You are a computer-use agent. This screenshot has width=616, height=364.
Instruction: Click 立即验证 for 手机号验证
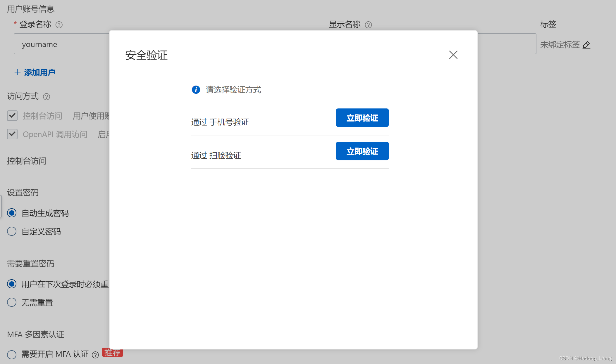(x=362, y=118)
